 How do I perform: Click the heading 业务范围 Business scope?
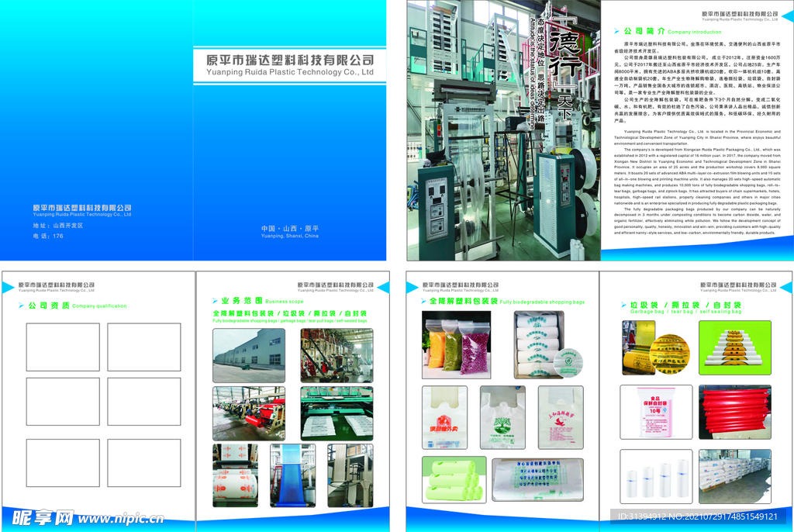pos(257,300)
